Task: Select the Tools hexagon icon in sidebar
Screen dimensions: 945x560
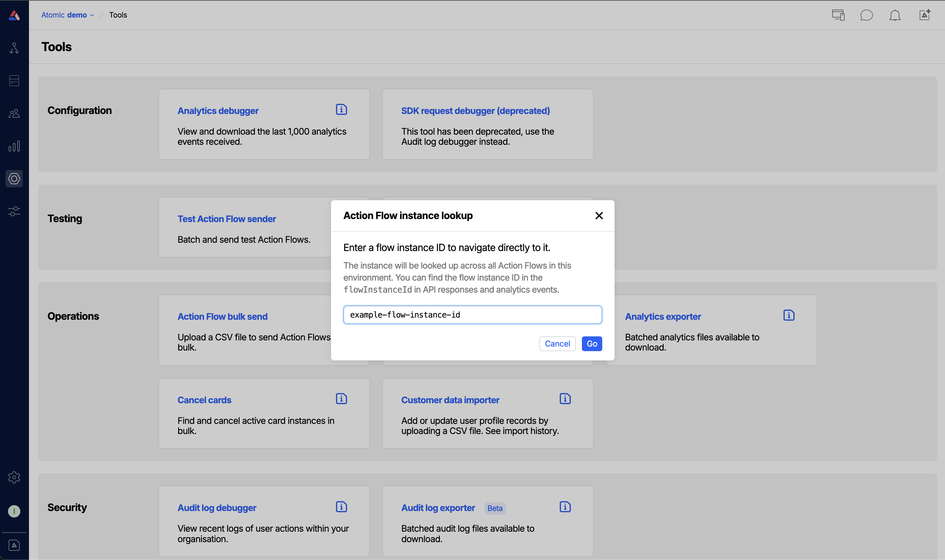Action: pyautogui.click(x=14, y=178)
